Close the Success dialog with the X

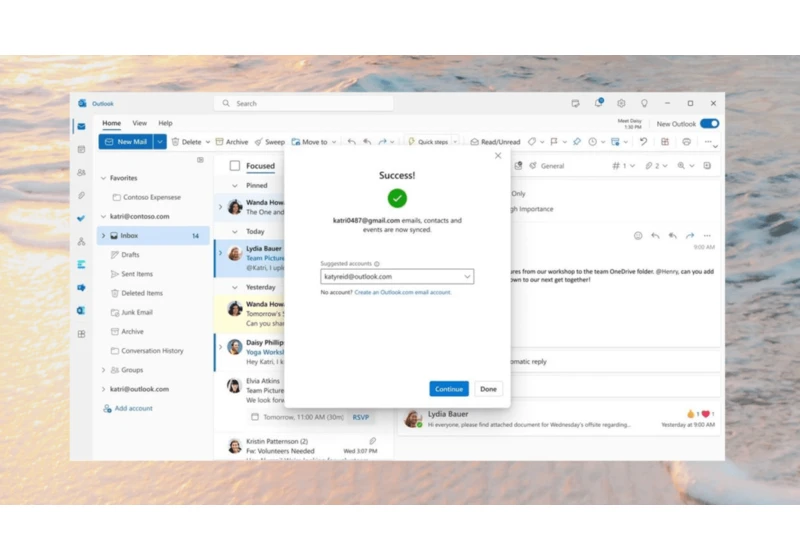pos(498,156)
